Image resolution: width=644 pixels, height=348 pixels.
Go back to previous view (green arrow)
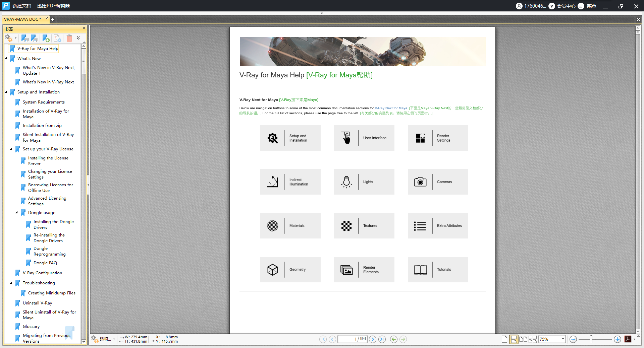pos(394,339)
